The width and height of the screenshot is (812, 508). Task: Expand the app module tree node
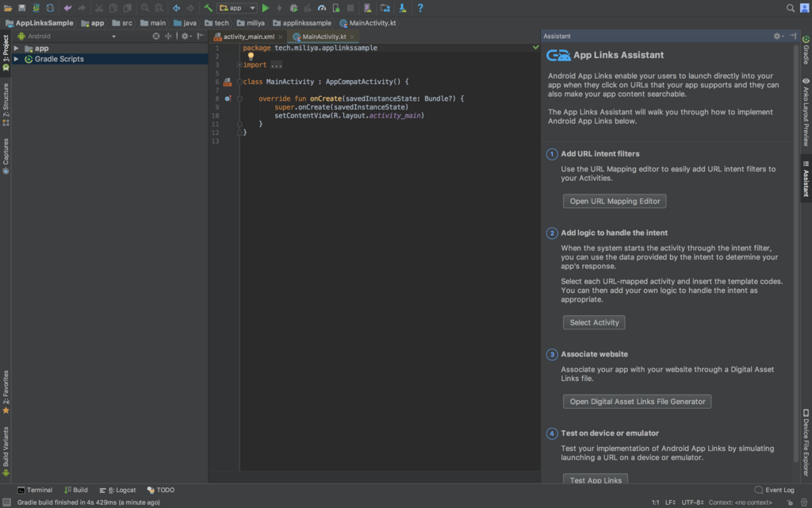tap(16, 48)
